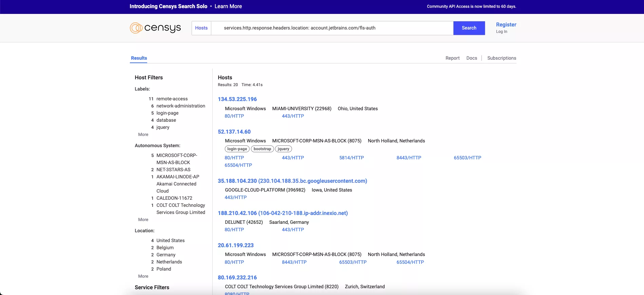This screenshot has height=295, width=644.
Task: Select the Results tab
Action: (139, 58)
